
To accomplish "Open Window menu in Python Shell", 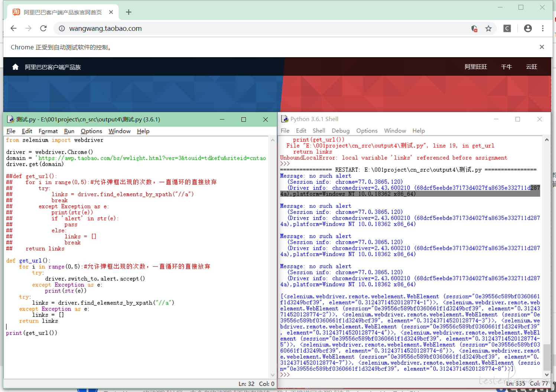I will [x=395, y=131].
